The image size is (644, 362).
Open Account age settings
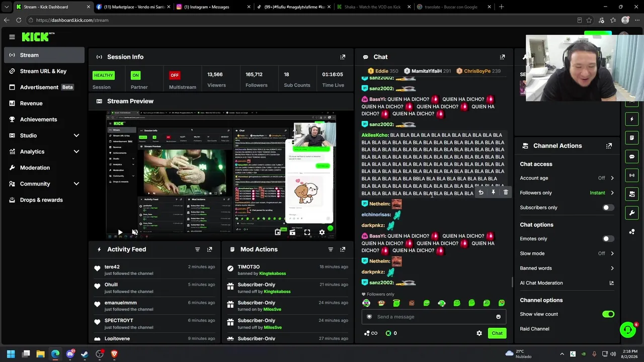[567, 178]
